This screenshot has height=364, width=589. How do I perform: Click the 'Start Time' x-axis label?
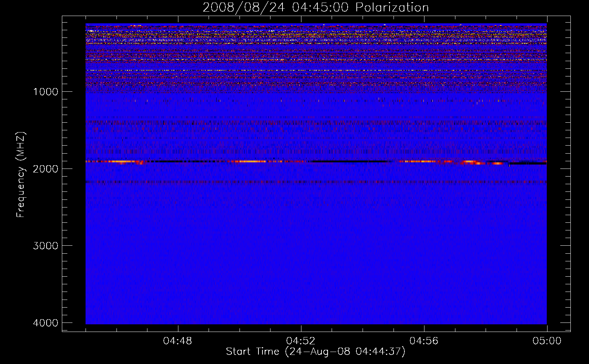(x=315, y=352)
